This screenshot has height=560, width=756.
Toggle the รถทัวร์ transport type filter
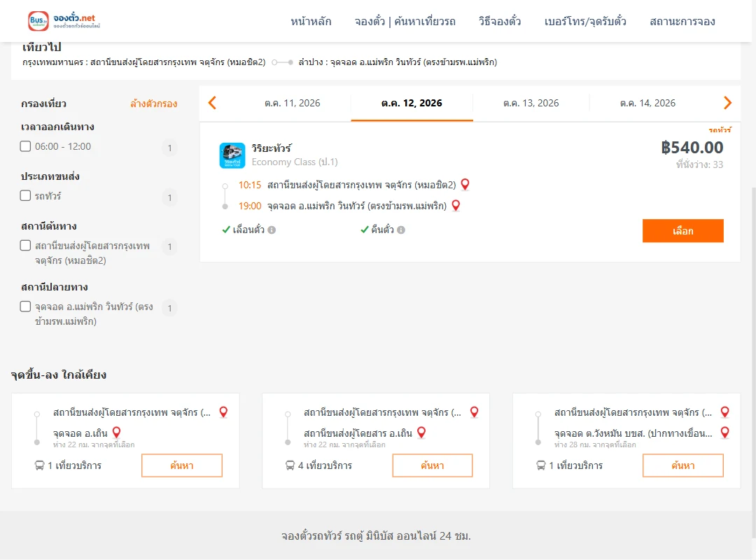(x=26, y=195)
